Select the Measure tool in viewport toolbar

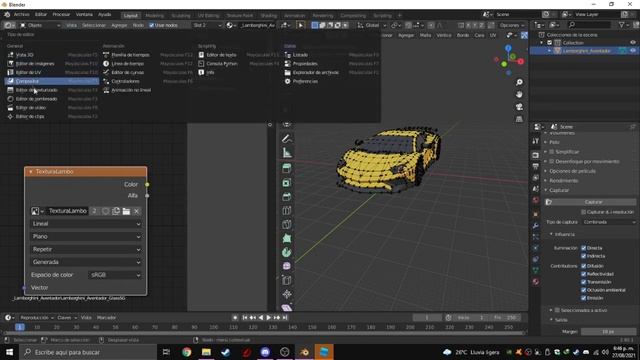pyautogui.click(x=287, y=153)
